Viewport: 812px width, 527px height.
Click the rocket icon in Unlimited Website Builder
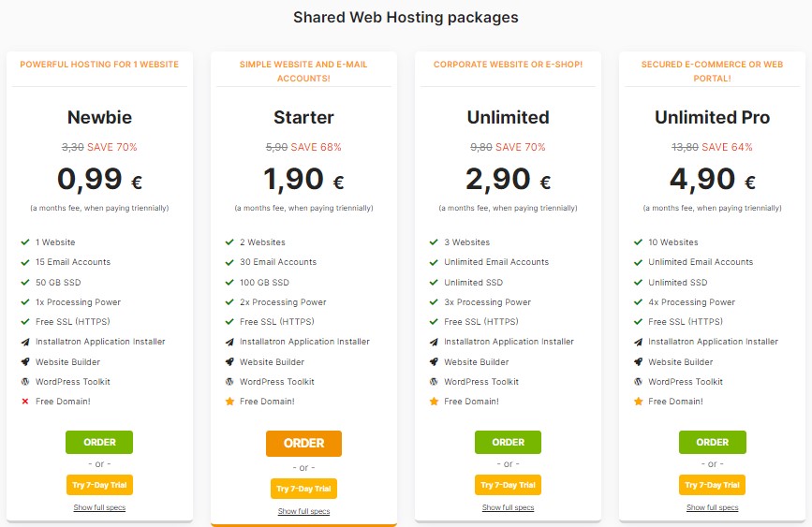434,361
